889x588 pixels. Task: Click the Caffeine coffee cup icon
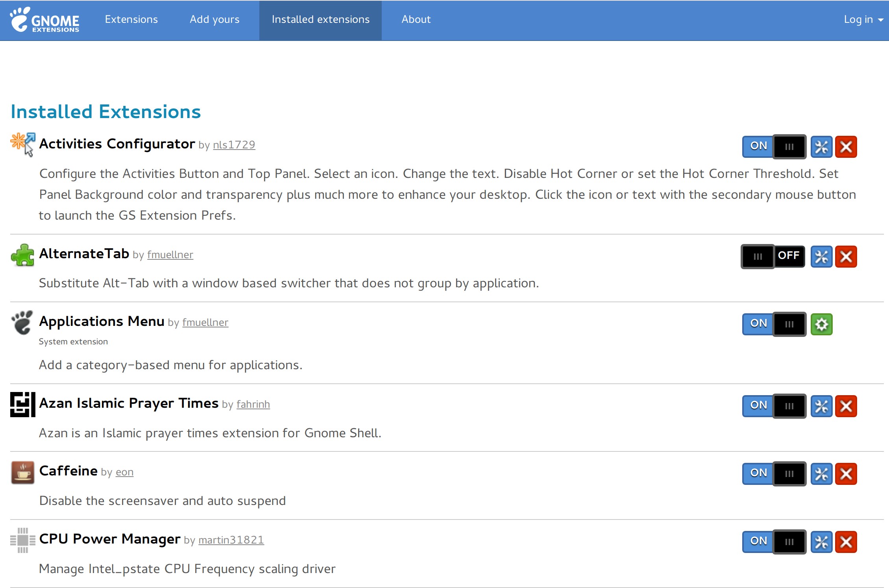coord(23,472)
